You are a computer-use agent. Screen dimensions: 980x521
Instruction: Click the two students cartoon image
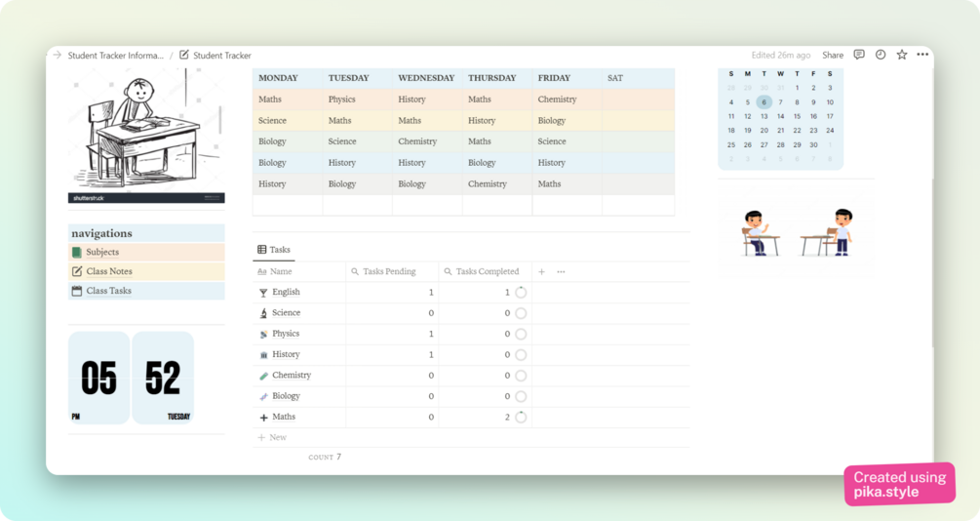(796, 232)
